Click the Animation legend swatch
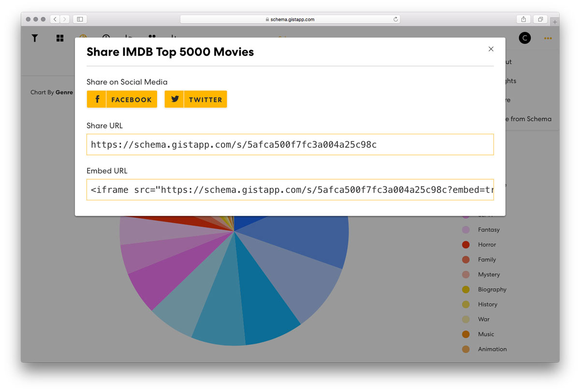 [x=466, y=350]
